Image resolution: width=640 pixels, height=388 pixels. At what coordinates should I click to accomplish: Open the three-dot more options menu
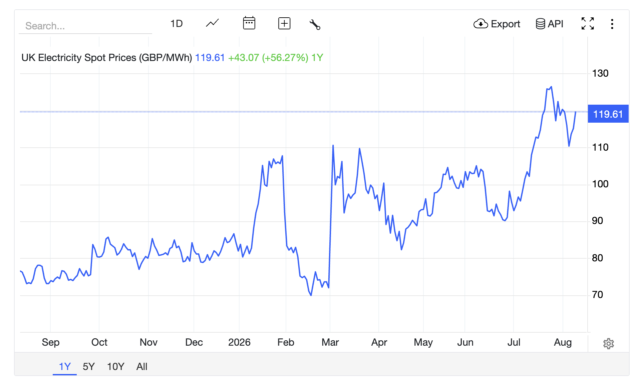pos(612,24)
